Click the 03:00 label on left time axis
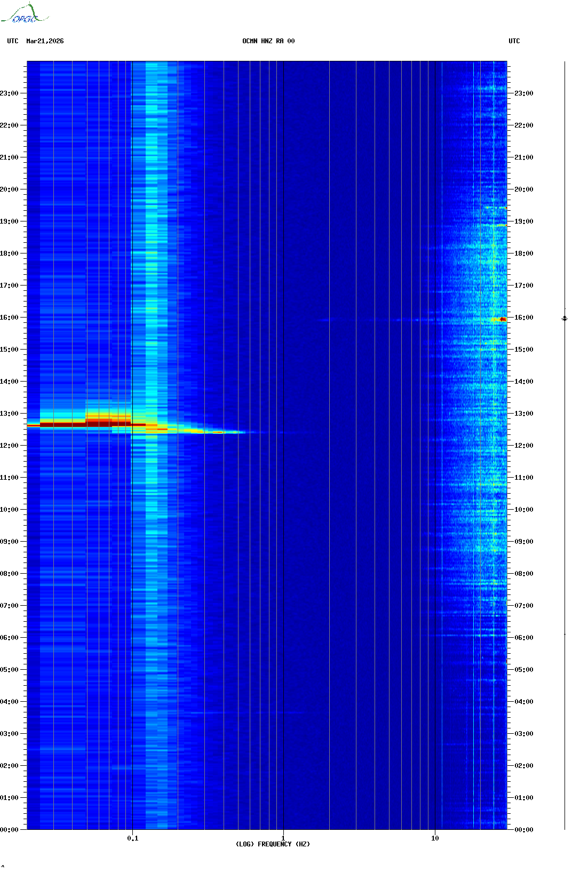The height and width of the screenshot is (872, 588). pyautogui.click(x=9, y=734)
